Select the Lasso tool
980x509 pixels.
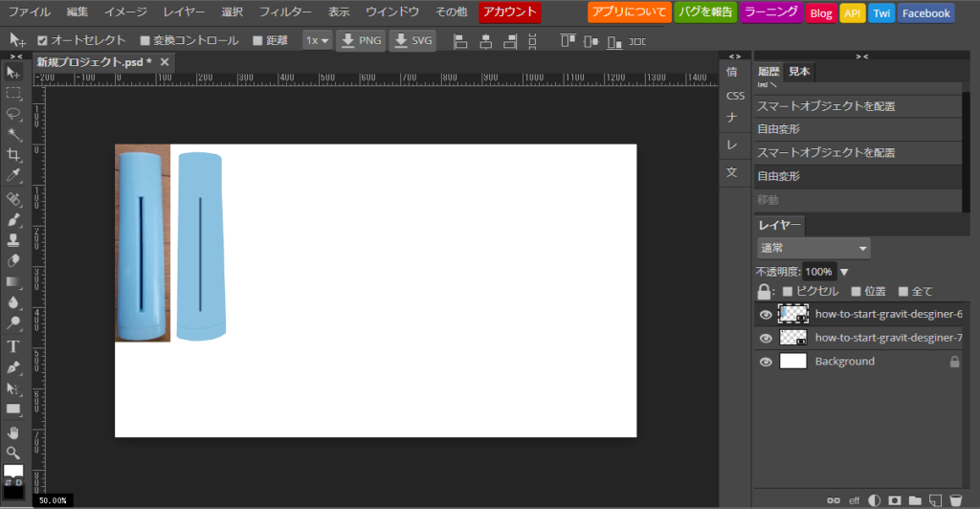point(13,114)
